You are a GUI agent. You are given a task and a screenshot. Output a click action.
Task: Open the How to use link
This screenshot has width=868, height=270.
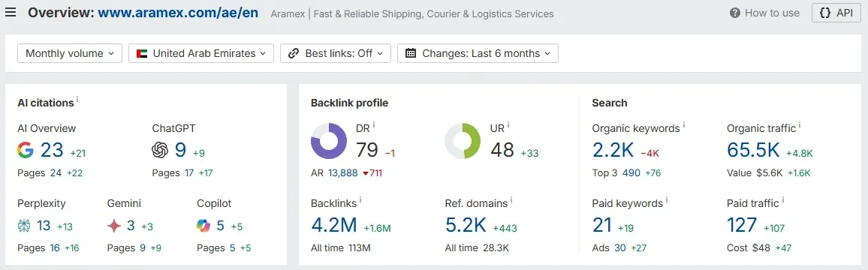[x=764, y=13]
